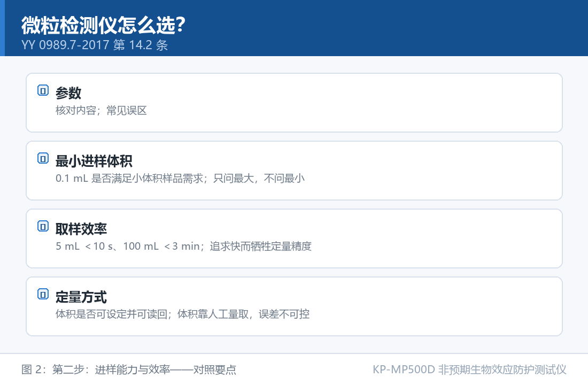The image size is (588, 385).
Task: Click the icon beside 参数 heading
Action: [43, 90]
